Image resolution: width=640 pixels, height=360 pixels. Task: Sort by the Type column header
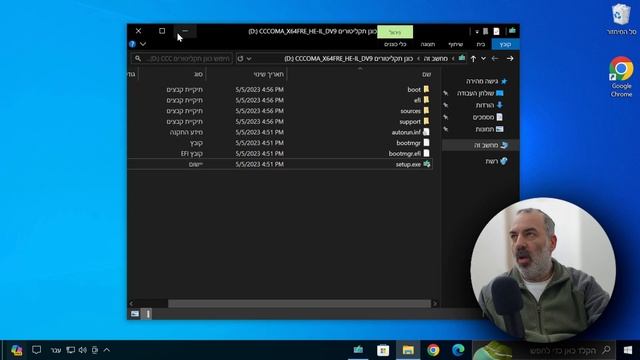(x=198, y=74)
